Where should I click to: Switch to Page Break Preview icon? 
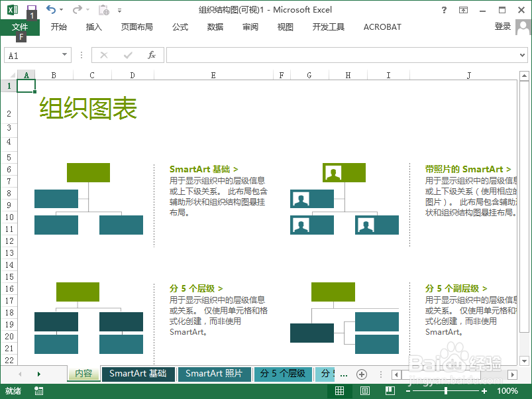[390, 391]
